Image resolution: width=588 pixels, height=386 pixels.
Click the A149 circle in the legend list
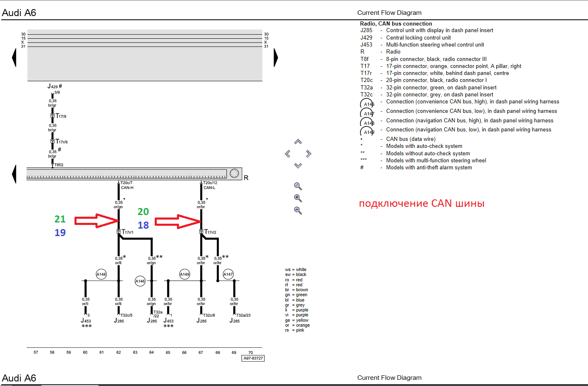[x=367, y=132]
